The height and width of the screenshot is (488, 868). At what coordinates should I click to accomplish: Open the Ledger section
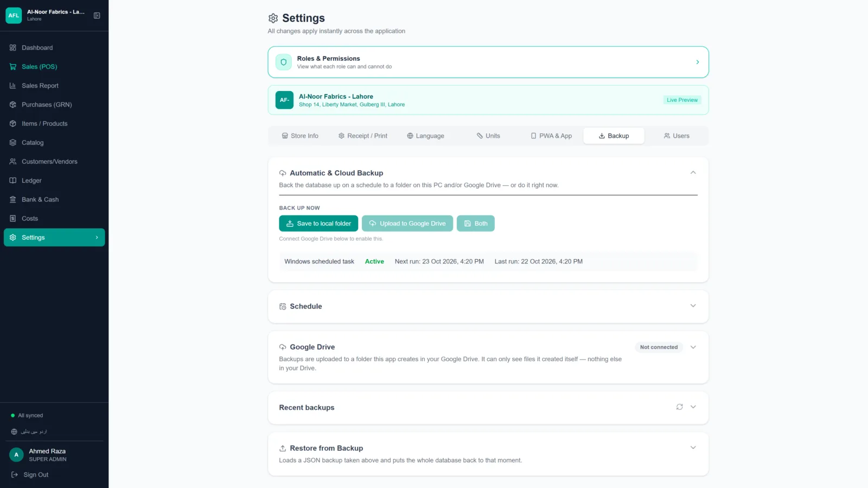click(x=54, y=181)
